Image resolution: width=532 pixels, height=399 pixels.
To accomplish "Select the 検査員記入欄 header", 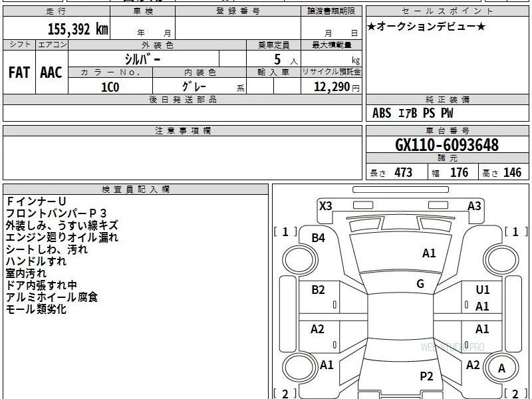I will pos(136,190).
